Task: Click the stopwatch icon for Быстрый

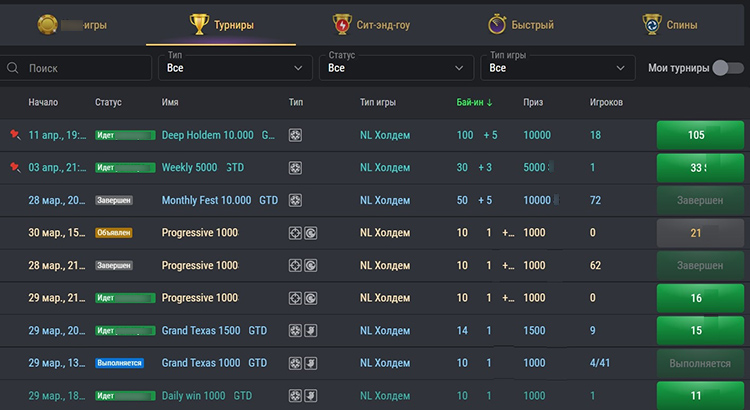Action: pyautogui.click(x=497, y=24)
